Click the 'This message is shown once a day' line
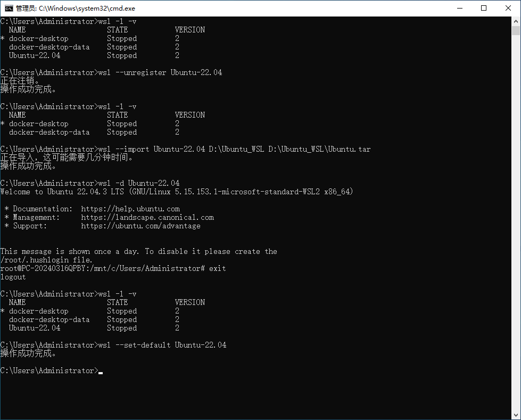 click(138, 252)
